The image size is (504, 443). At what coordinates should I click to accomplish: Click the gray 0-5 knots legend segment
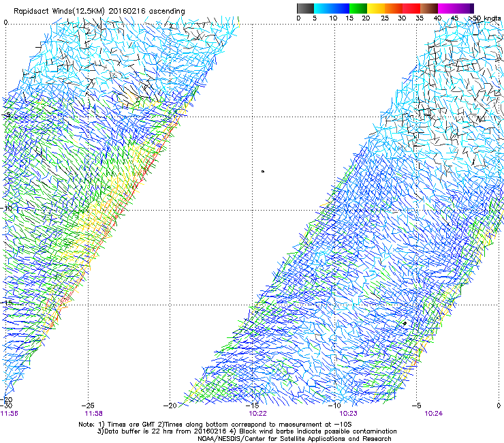point(305,8)
